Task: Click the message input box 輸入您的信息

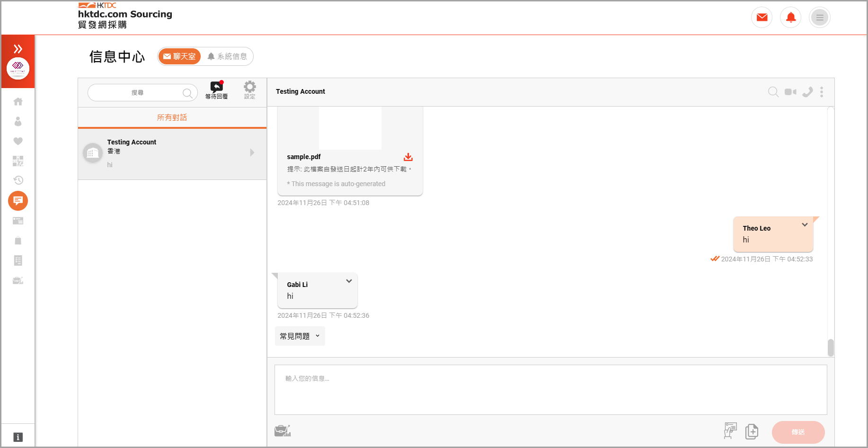Action: pyautogui.click(x=551, y=390)
